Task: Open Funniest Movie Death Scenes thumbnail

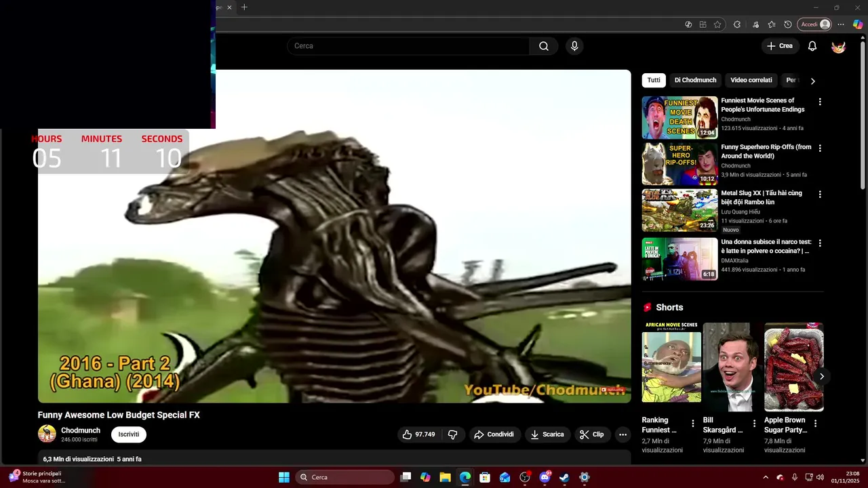Action: pos(679,117)
